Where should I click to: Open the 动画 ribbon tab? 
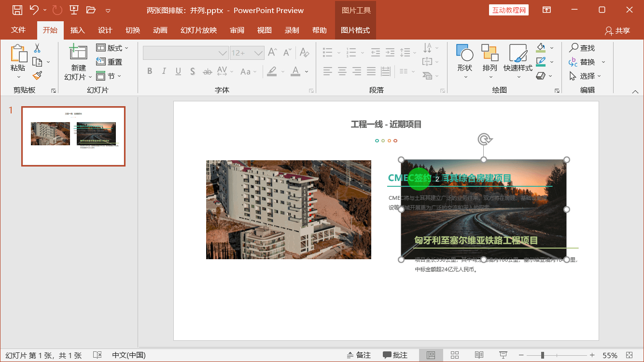coord(160,30)
